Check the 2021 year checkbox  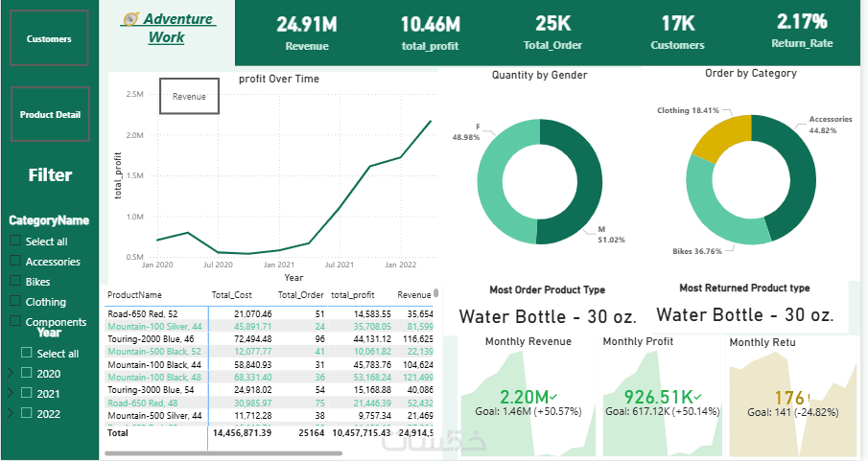[26, 393]
